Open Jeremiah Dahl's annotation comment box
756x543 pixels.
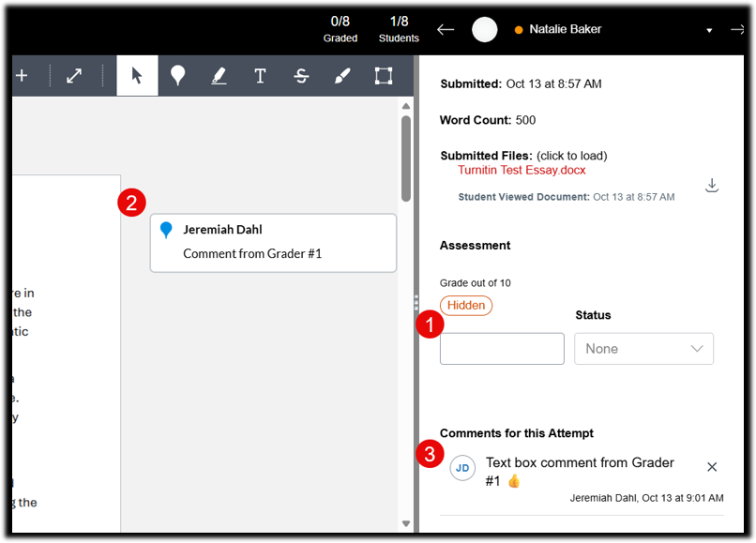point(273,243)
